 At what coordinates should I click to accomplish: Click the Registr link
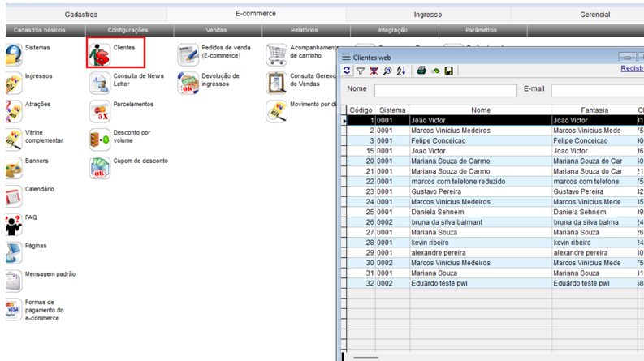[631, 70]
